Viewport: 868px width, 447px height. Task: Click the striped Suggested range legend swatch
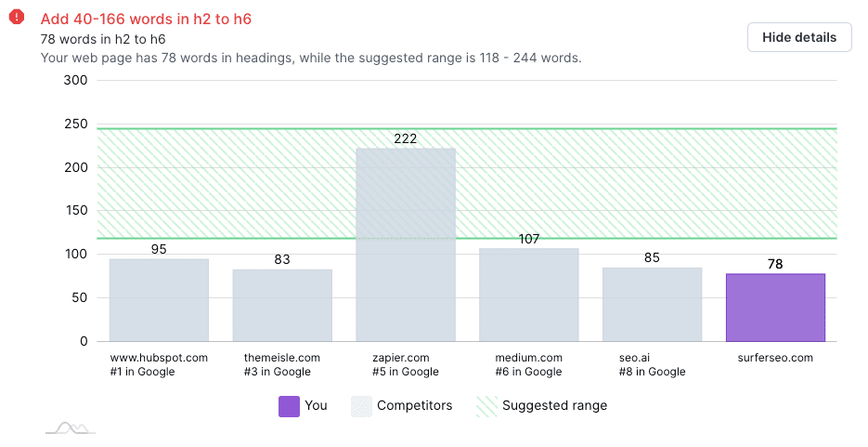tap(486, 406)
